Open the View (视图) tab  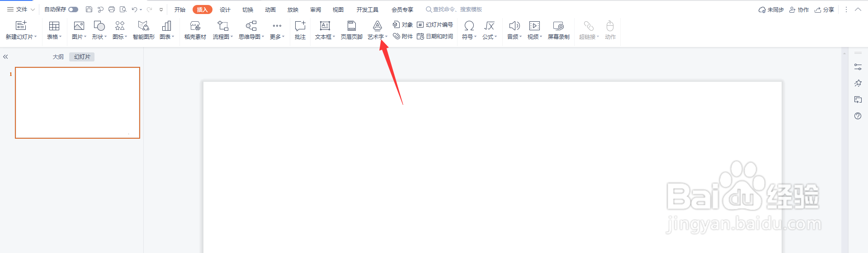[x=338, y=9]
